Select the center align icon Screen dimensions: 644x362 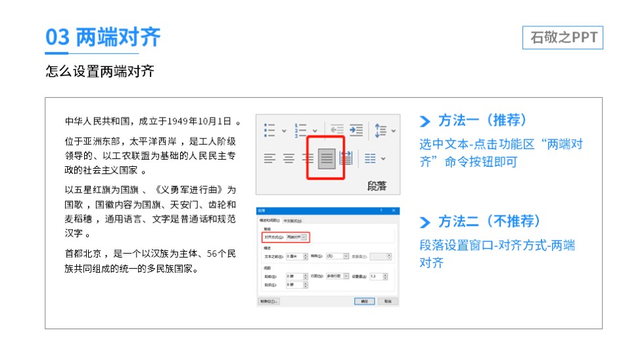tap(288, 158)
